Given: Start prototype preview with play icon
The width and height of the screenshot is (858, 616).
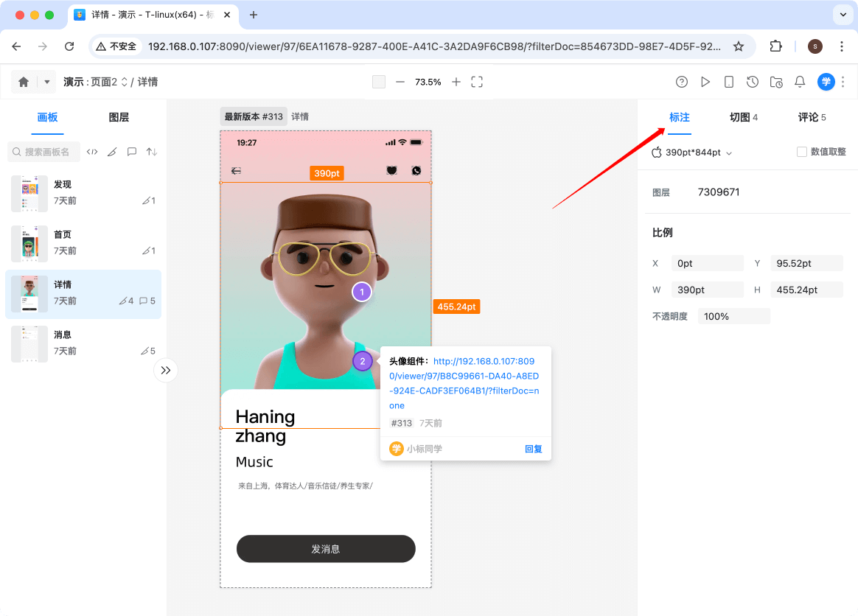Looking at the screenshot, I should coord(705,82).
